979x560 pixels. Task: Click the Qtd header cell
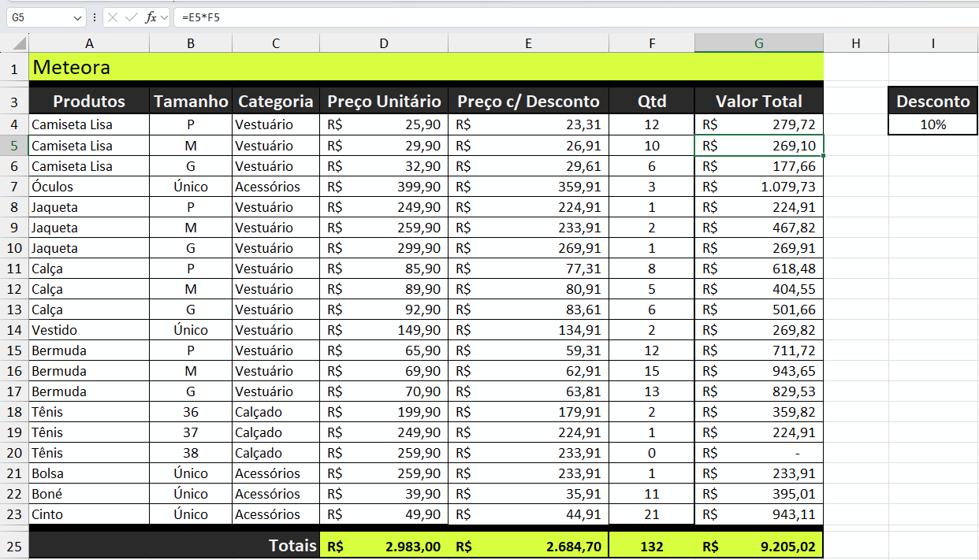tap(652, 101)
